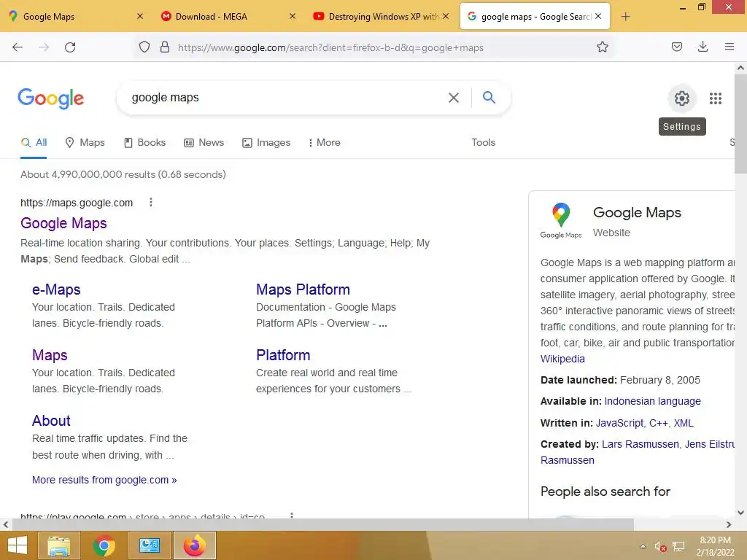Click the vertical scrollbar thumb

coord(740,124)
